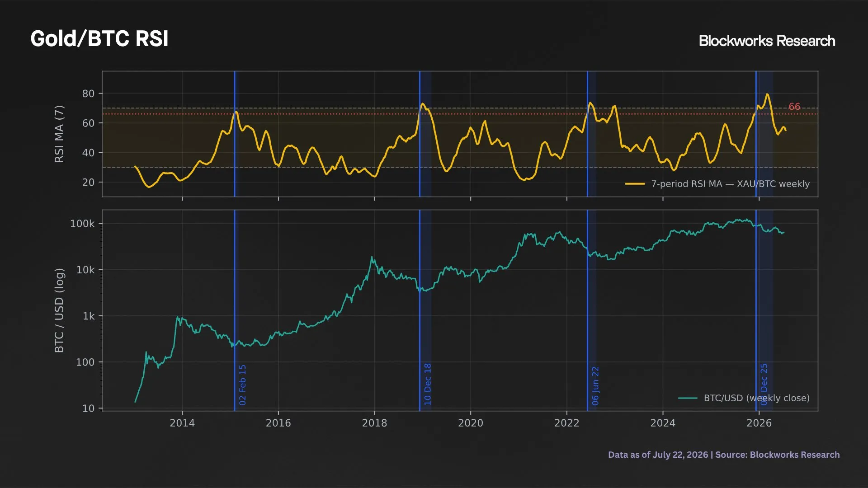Click the 80 RSI y-axis tick label

(x=88, y=94)
